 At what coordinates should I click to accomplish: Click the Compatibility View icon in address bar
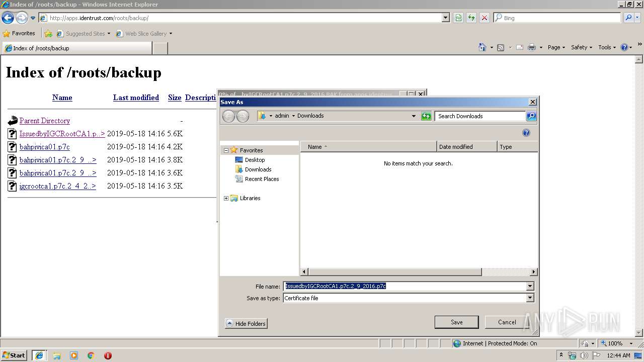pyautogui.click(x=458, y=18)
